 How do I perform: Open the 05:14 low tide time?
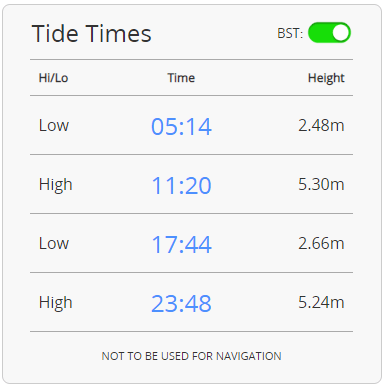click(181, 127)
